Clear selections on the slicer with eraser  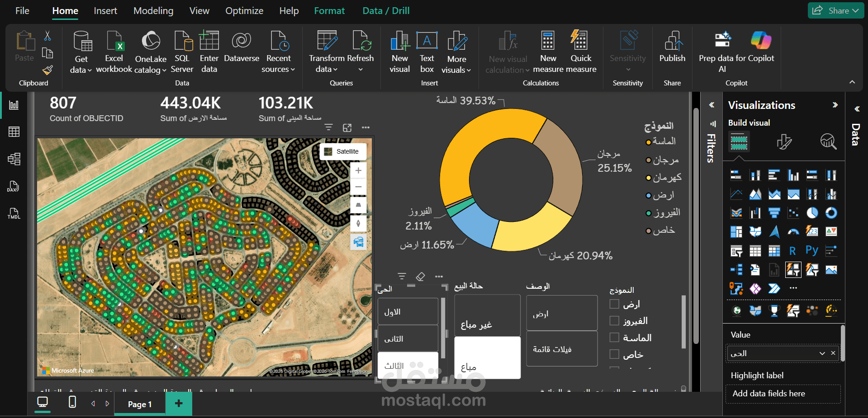(x=420, y=277)
